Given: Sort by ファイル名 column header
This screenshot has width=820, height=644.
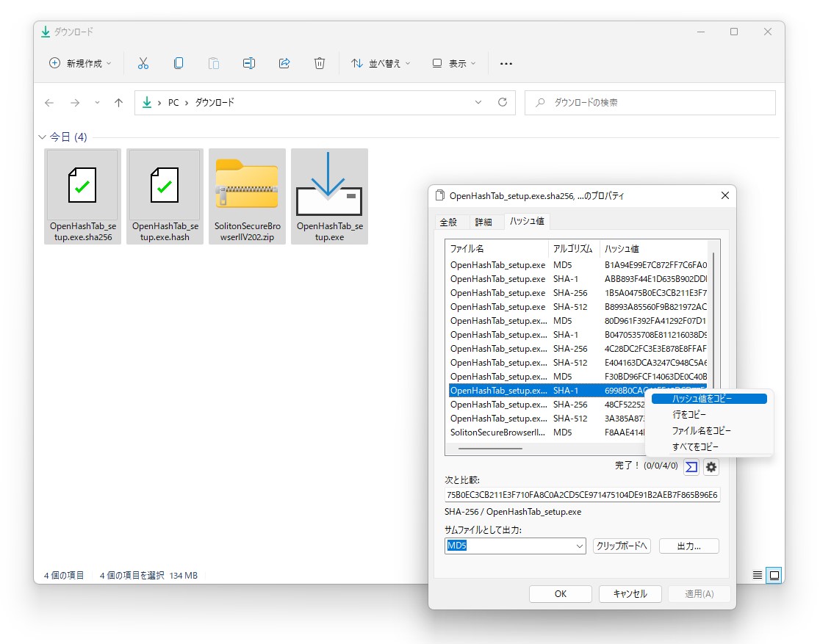Looking at the screenshot, I should [496, 249].
